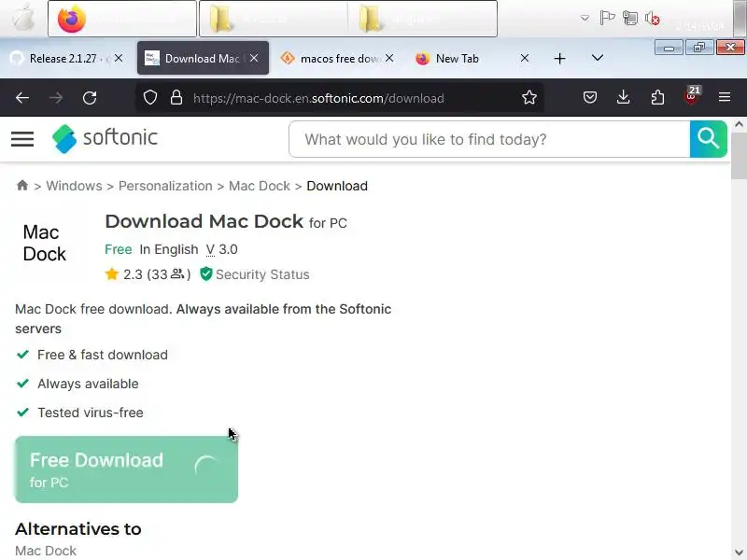
Task: Open the Softonic hamburger menu
Action: [x=22, y=139]
